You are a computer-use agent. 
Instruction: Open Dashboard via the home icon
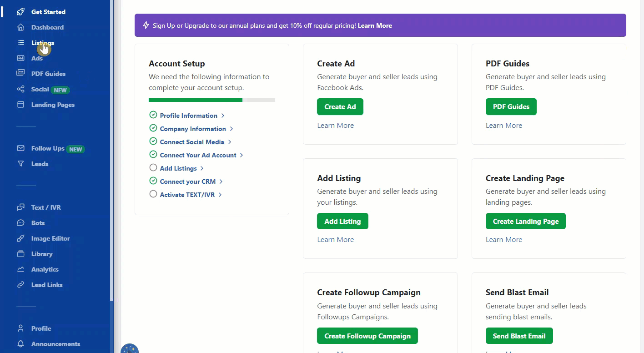click(20, 27)
